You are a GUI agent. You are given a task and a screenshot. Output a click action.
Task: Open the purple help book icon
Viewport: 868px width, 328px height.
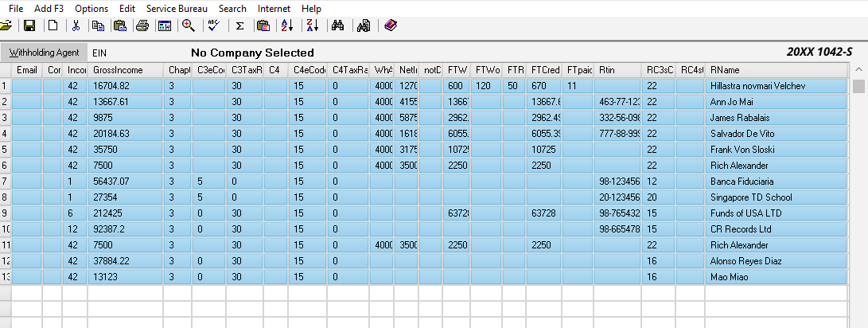(390, 25)
